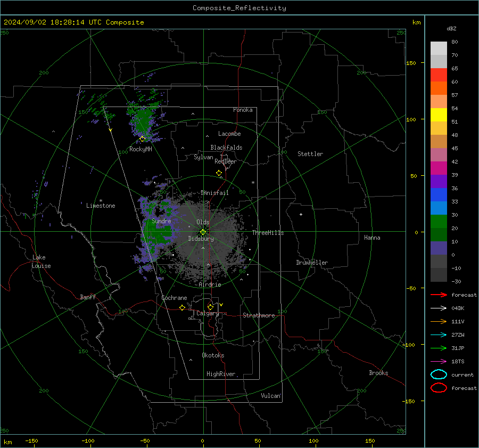Click the Okotoks city label
The width and height of the screenshot is (479, 448).
tap(213, 355)
